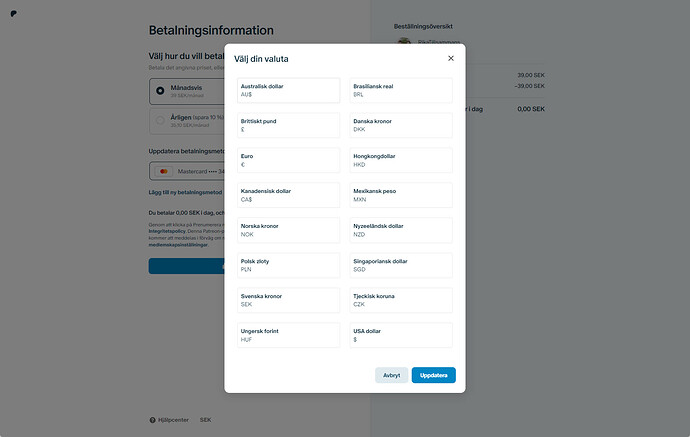This screenshot has width=690, height=437.
Task: Choose Australisk dollar currency
Action: click(x=288, y=90)
